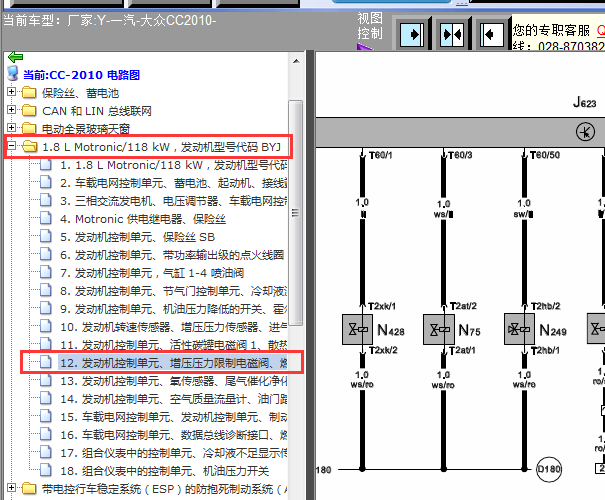This screenshot has width=605, height=500.
Task: Click the N75 solenoid valve symbol
Action: point(439,329)
